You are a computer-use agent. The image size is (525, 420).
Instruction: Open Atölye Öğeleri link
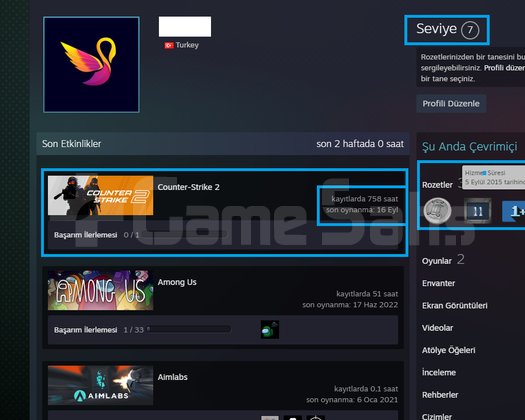pyautogui.click(x=448, y=350)
